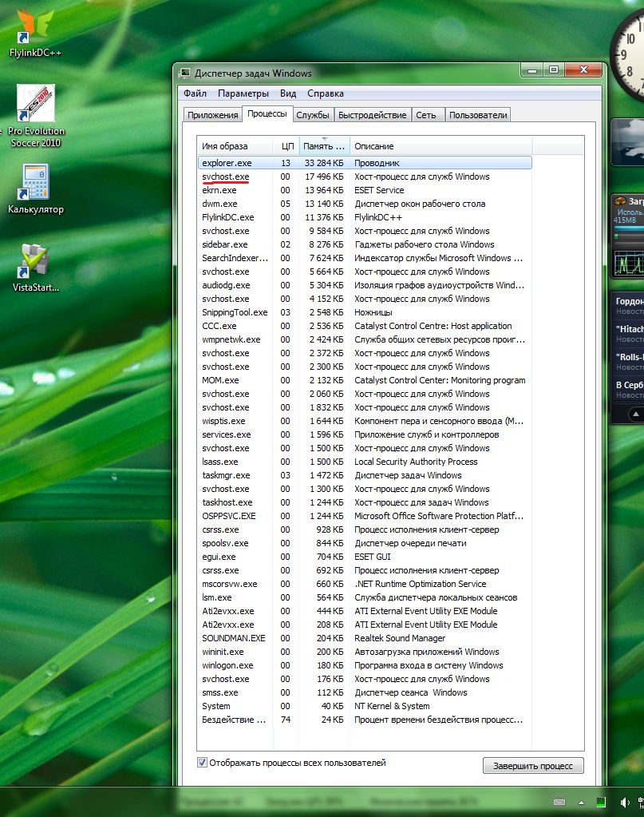Click the Завершить процесс button

click(x=532, y=766)
